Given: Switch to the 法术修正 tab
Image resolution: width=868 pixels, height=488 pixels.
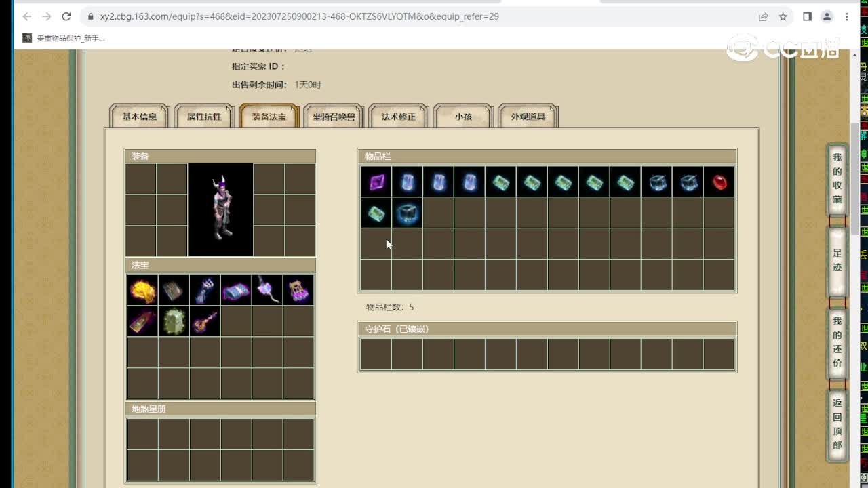Looking at the screenshot, I should pos(399,117).
